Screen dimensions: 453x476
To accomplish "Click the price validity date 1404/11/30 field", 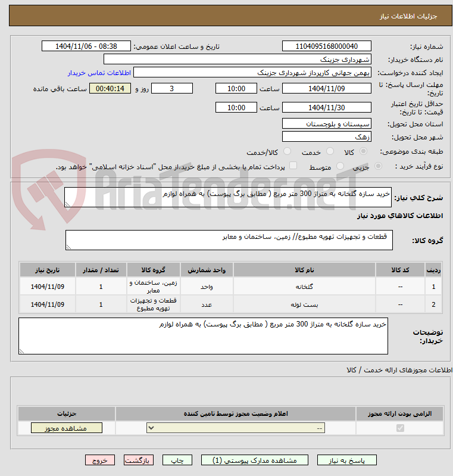I will coord(326,107).
